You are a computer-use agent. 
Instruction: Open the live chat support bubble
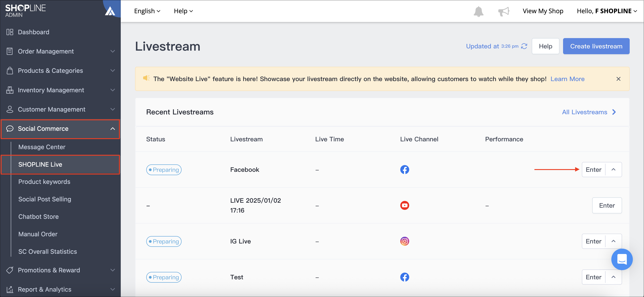[x=622, y=259]
